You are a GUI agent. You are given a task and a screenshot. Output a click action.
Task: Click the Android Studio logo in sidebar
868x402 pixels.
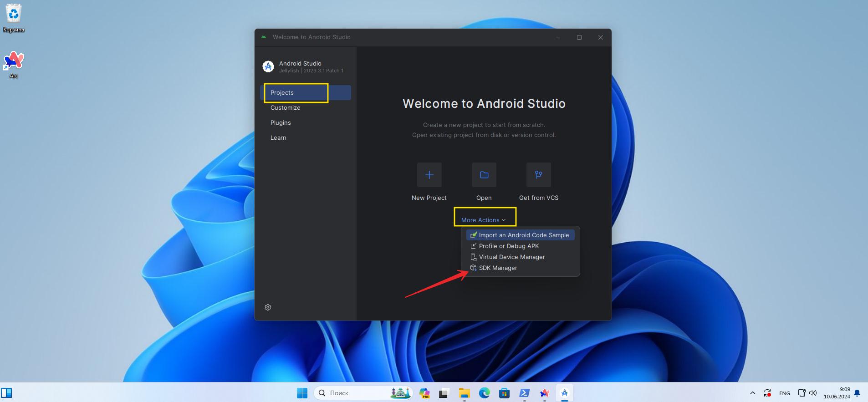(268, 66)
